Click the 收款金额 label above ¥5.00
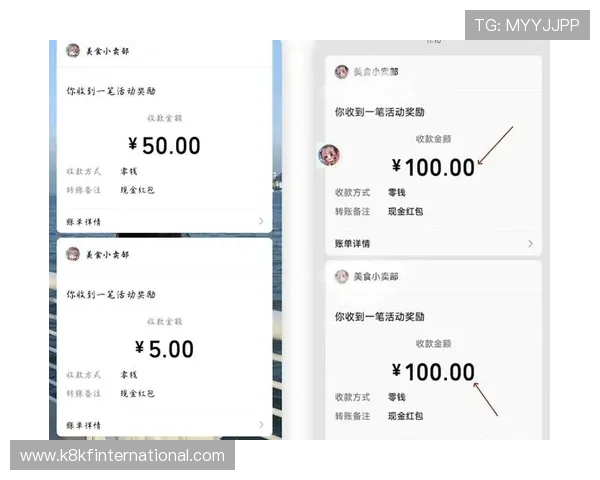The image size is (600, 480). [165, 322]
